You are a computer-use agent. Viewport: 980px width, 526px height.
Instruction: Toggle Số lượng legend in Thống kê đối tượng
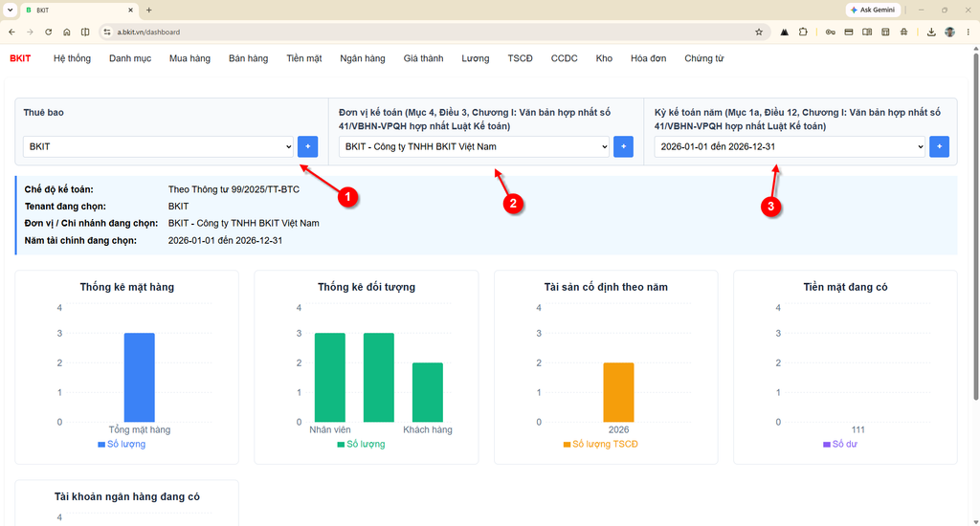(x=361, y=444)
